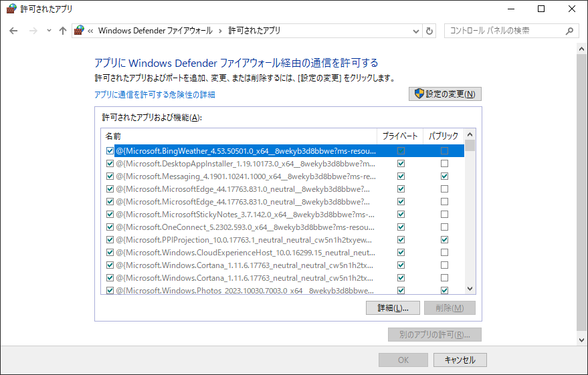Click the Back navigation arrow
Screen dimensions: 588x375
[13, 31]
